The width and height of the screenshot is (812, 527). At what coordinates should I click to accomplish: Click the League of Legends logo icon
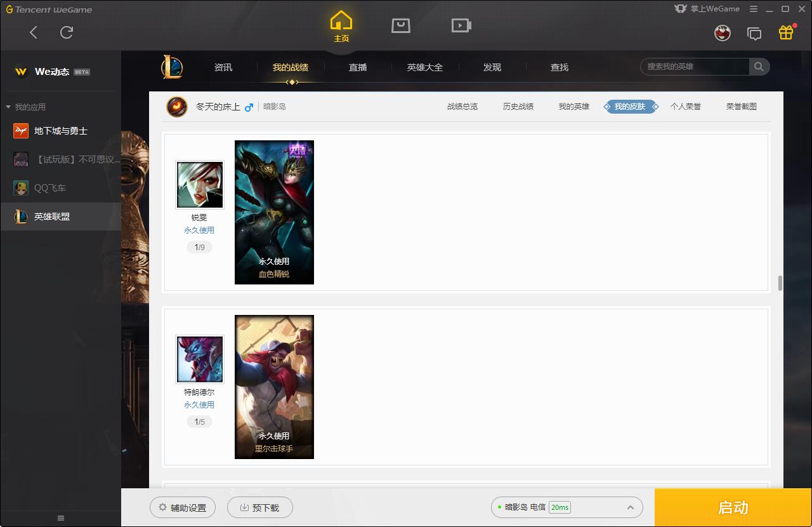(171, 67)
